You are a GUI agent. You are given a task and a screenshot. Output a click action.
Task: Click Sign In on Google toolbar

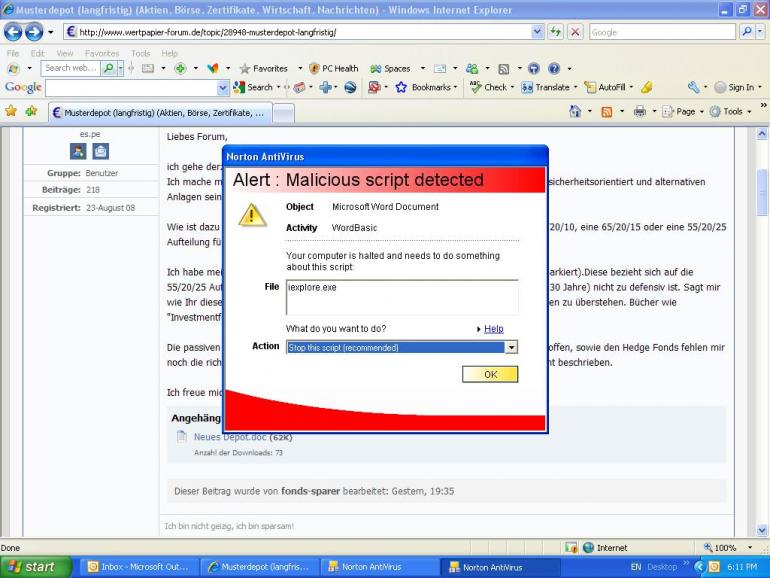(x=735, y=87)
